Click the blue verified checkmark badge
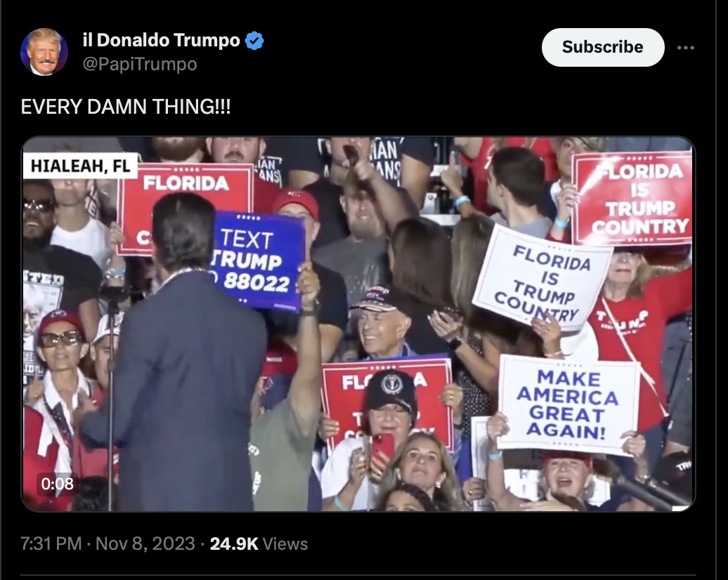Image resolution: width=728 pixels, height=580 pixels. click(254, 40)
